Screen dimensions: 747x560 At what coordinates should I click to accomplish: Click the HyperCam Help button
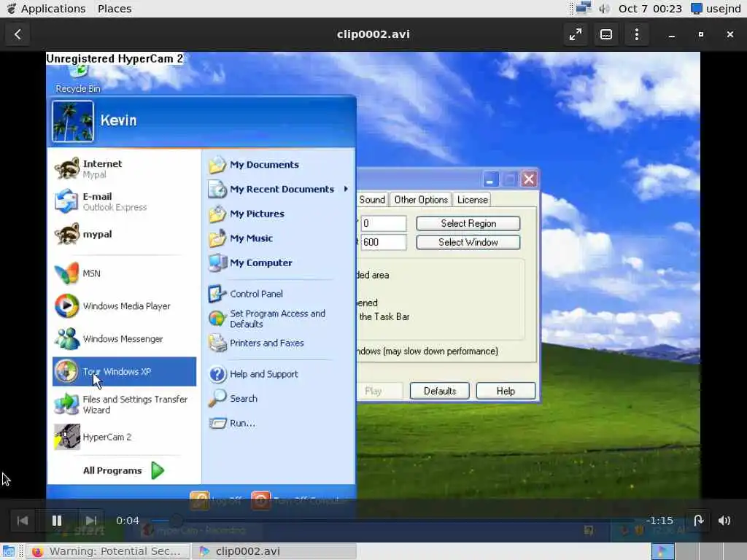506,391
